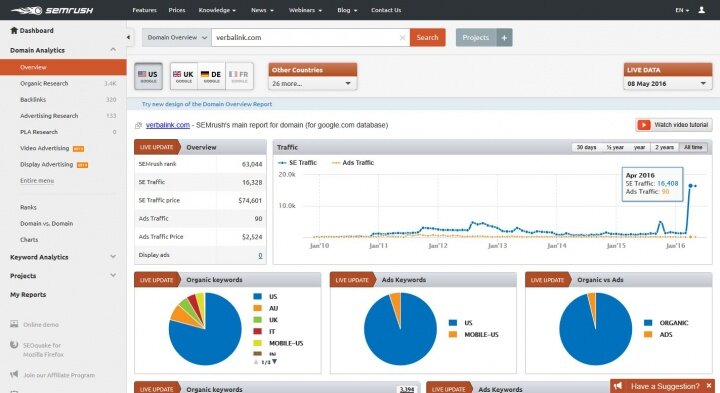This screenshot has height=393, width=720.
Task: Open Display Advertising in sidebar
Action: (46, 164)
